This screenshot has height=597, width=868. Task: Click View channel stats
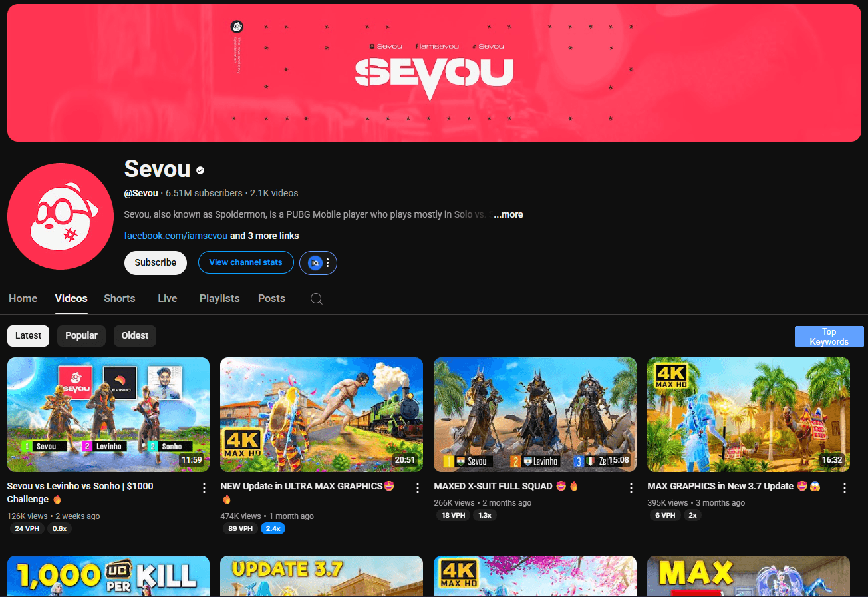pos(245,262)
